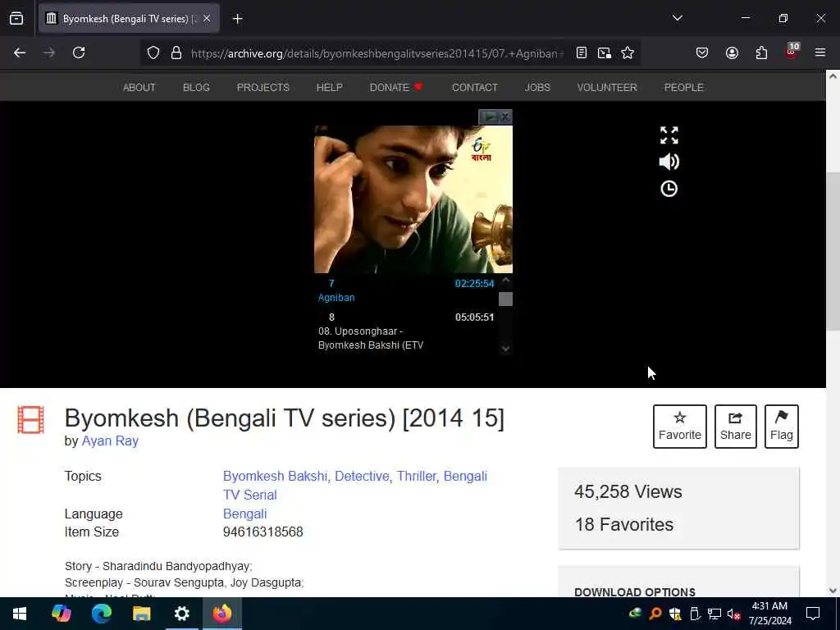Select playlist item 08. Uposonghaar
Viewport: 840px width, 630px height.
[x=406, y=331]
